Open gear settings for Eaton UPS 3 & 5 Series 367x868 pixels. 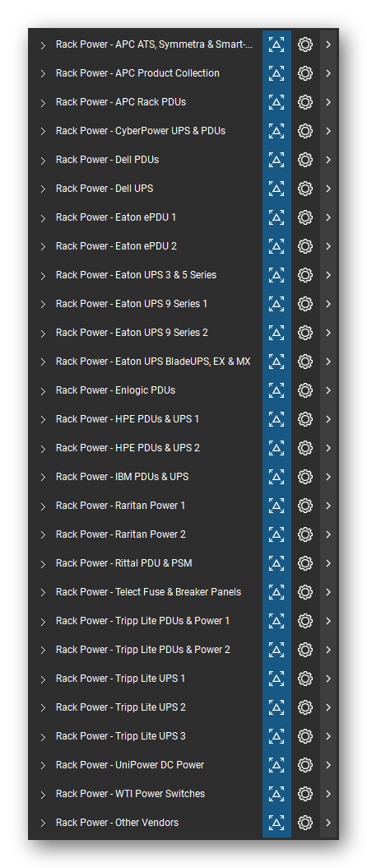click(x=305, y=275)
